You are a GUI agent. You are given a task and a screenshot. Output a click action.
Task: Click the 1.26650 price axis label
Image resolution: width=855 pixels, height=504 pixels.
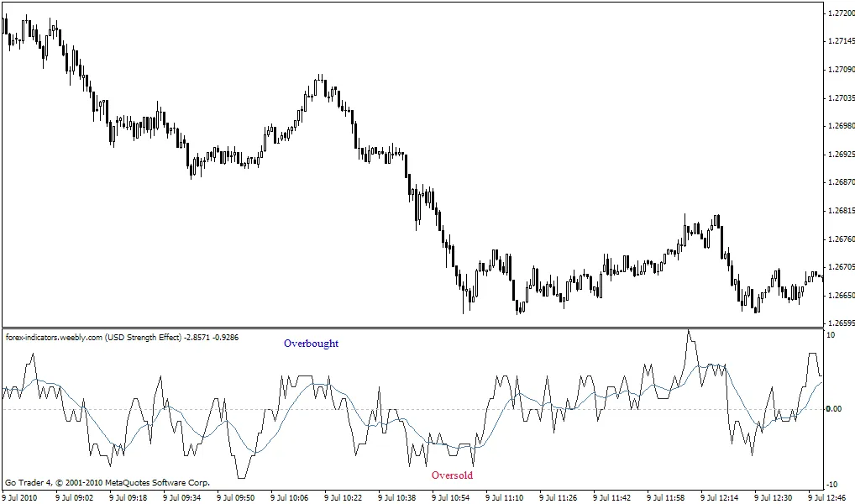841,296
